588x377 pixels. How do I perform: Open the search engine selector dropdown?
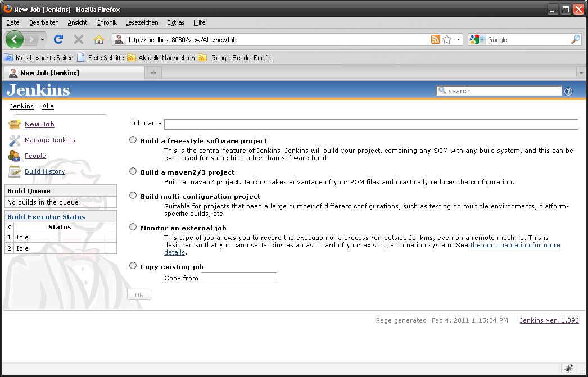pos(476,39)
